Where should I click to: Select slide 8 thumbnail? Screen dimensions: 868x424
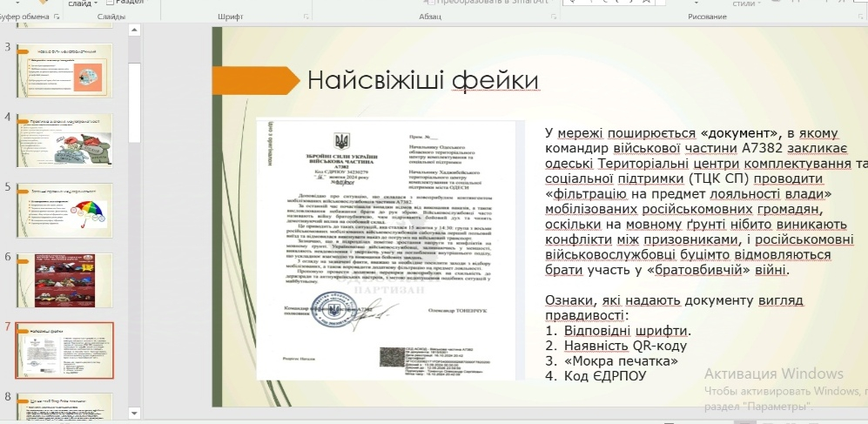[64, 407]
